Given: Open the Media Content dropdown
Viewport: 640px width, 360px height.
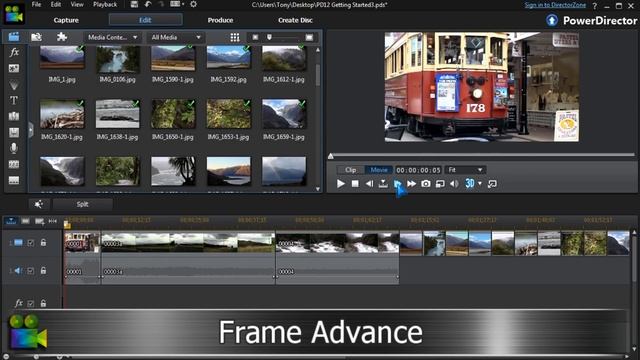Looking at the screenshot, I should (113, 37).
